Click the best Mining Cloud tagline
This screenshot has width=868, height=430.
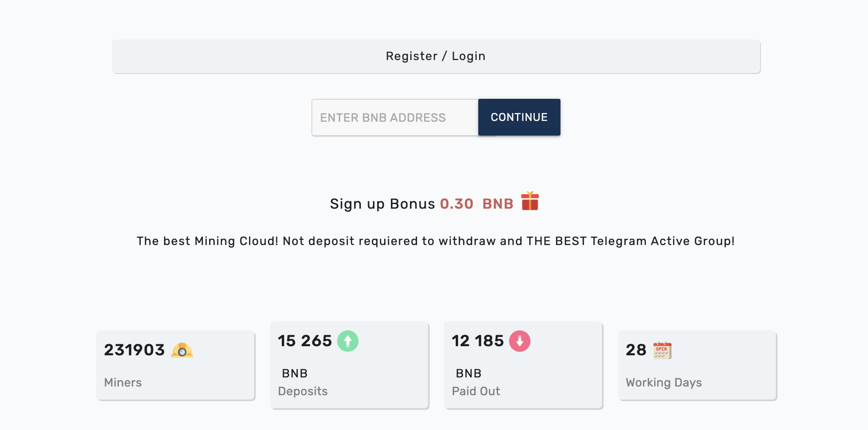point(436,241)
